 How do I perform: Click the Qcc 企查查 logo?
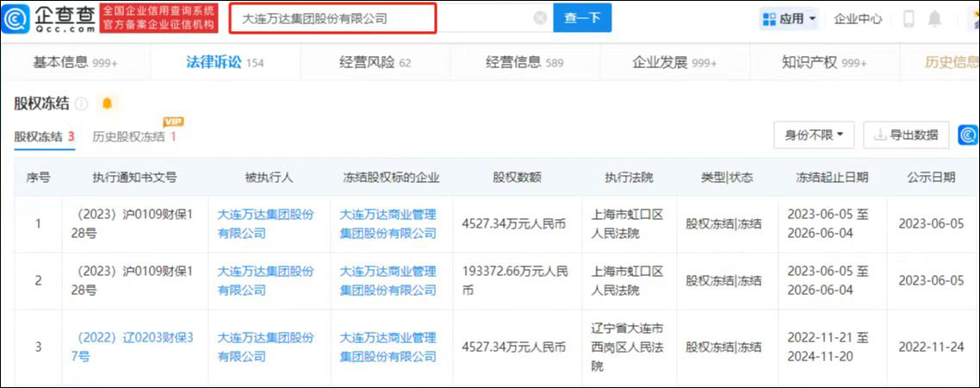[x=49, y=18]
